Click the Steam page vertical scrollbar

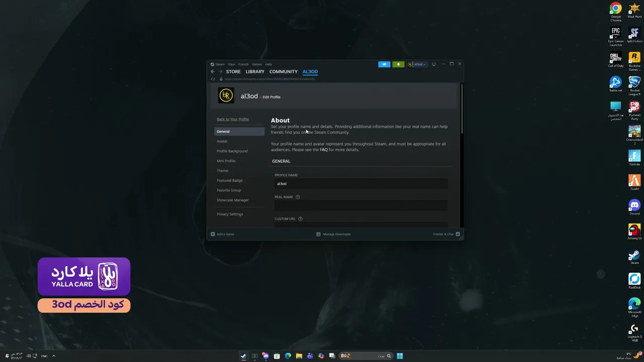coord(461,108)
